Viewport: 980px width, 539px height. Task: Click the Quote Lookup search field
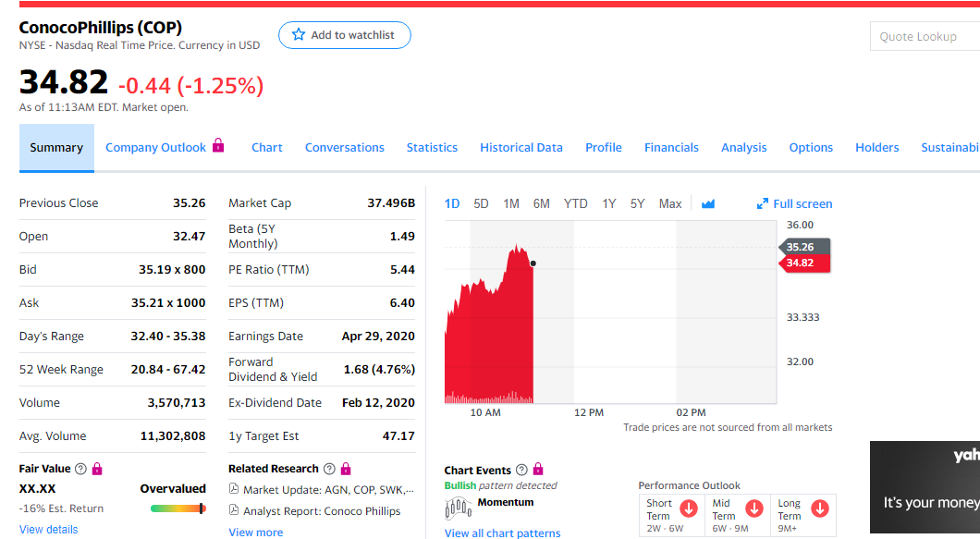(924, 37)
